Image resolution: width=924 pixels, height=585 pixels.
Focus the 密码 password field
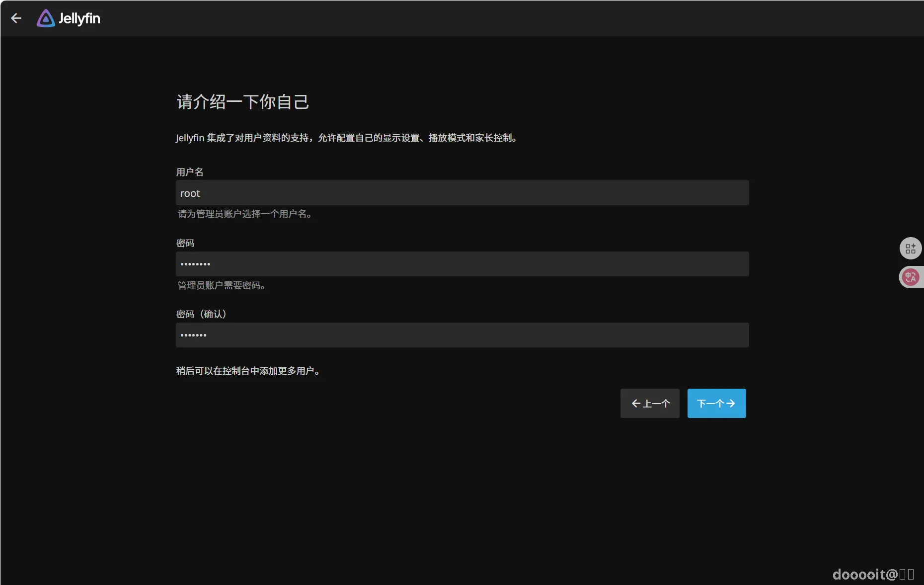click(x=462, y=264)
